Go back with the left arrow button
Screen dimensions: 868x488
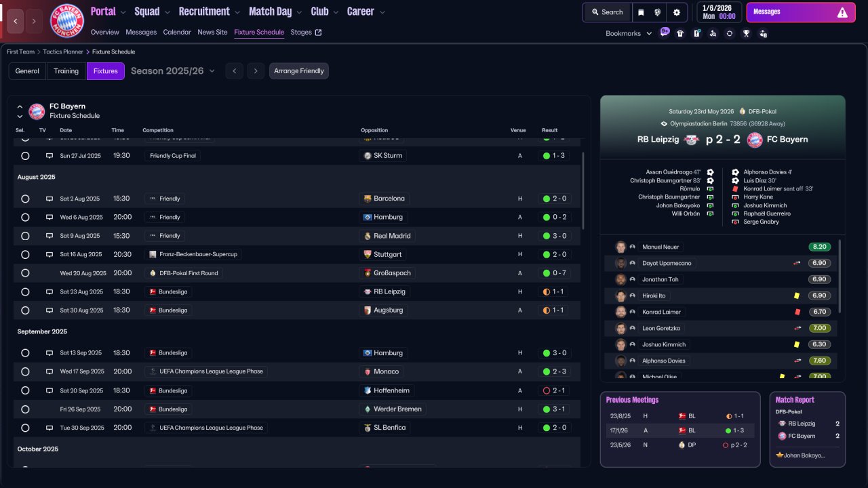16,21
